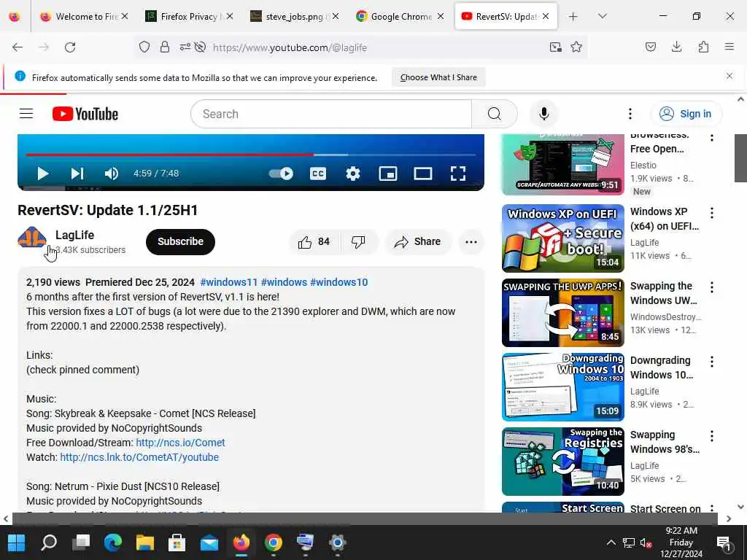This screenshot has width=747, height=560.
Task: Open File Explorer from taskbar
Action: [x=145, y=542]
